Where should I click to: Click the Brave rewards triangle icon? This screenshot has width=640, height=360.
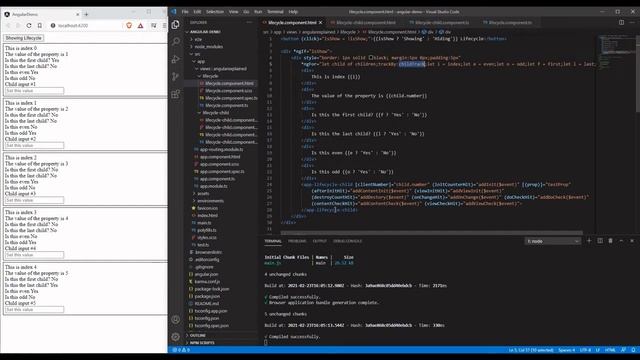(140, 25)
